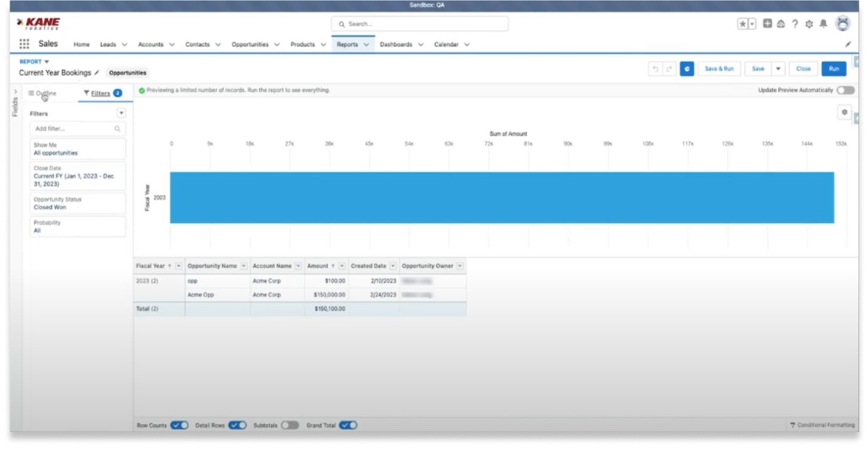
Task: Click the blue toggle chart button
Action: tap(686, 68)
